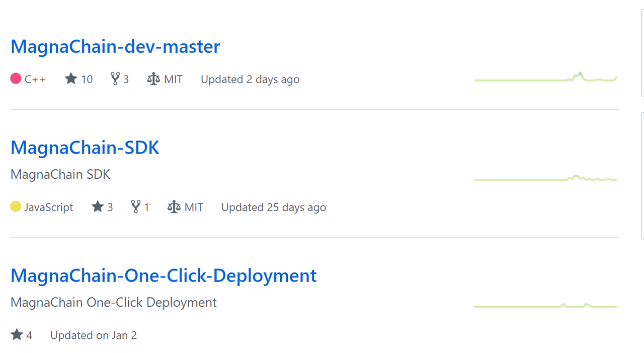View the fork count 1 for MagnaChain-SDK
This screenshot has height=353, width=644.
pyautogui.click(x=146, y=207)
